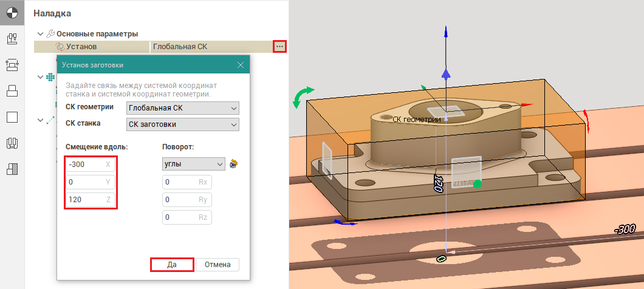Open the СК геометрии dropdown

182,108
